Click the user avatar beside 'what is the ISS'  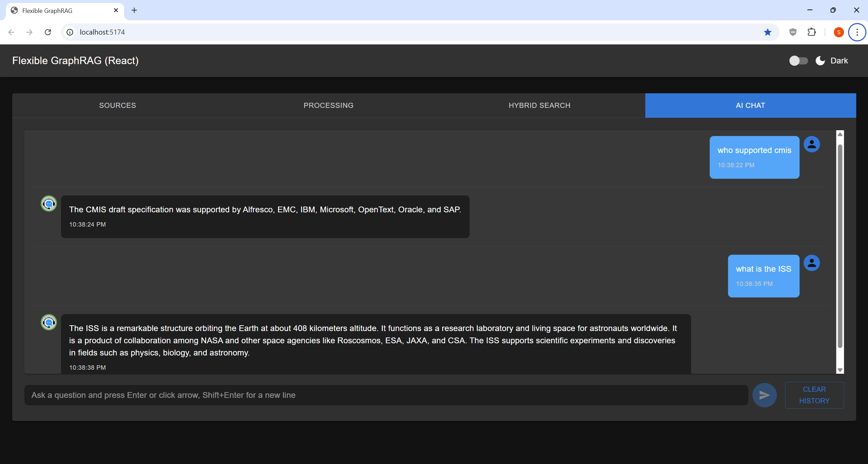click(812, 263)
